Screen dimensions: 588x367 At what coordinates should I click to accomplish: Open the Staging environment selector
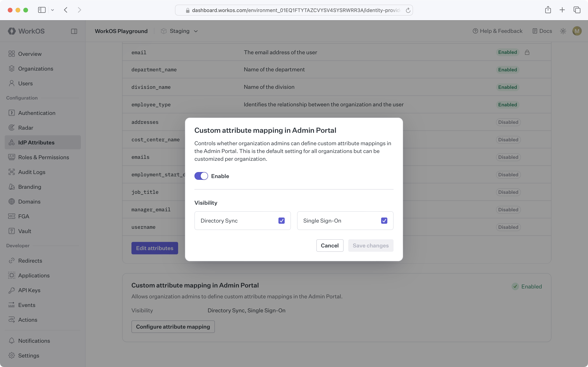[179, 31]
